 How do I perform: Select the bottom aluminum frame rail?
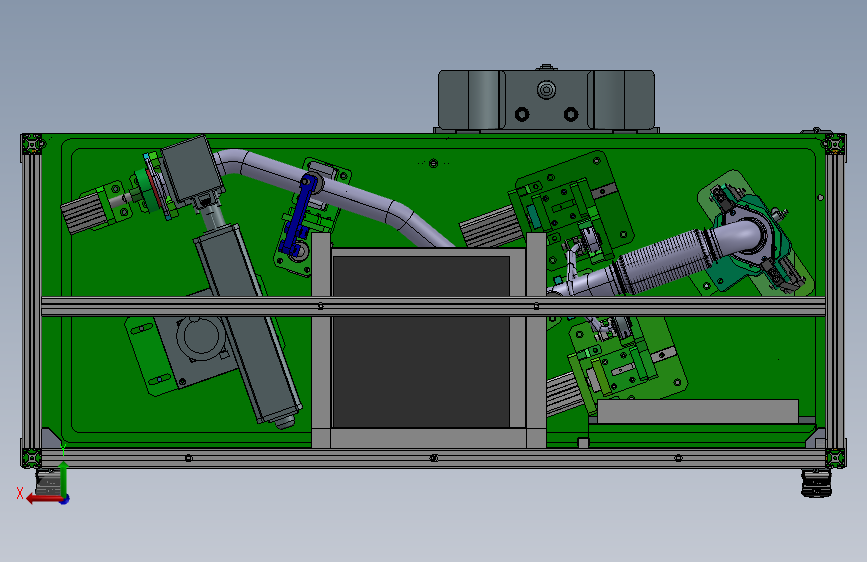click(433, 458)
